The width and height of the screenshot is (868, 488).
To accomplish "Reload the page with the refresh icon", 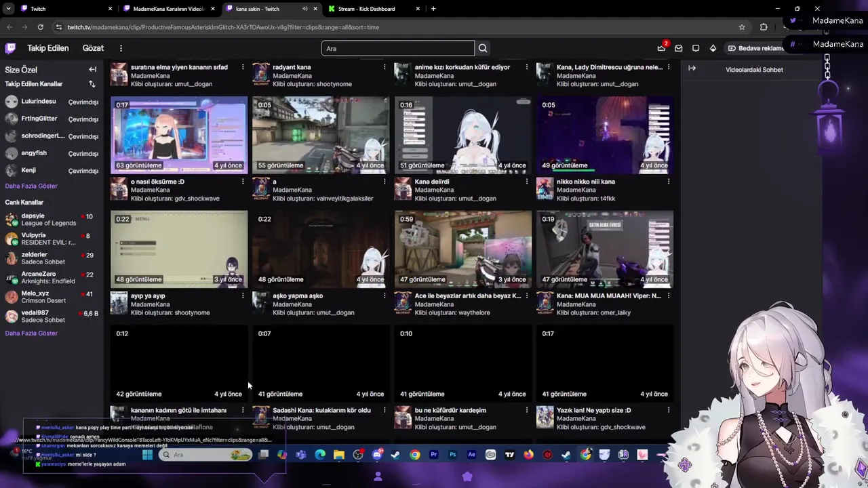I will pos(41,27).
